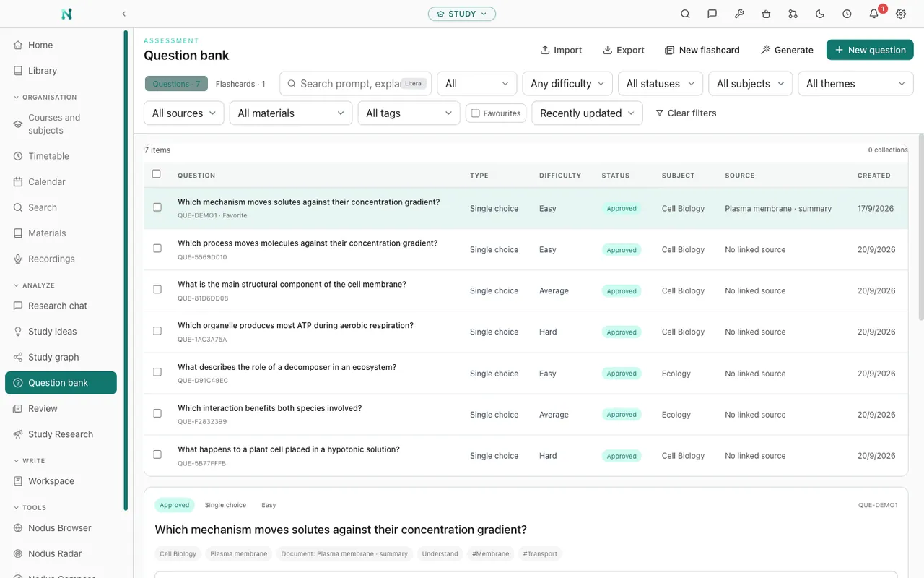924x578 pixels.
Task: Switch to the Flashcards · 1 tab
Action: point(240,84)
